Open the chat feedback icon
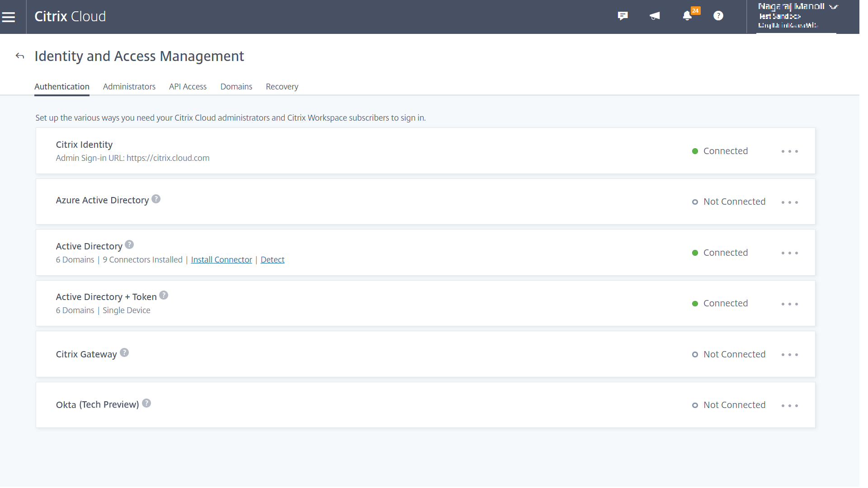868x488 pixels. pyautogui.click(x=623, y=16)
